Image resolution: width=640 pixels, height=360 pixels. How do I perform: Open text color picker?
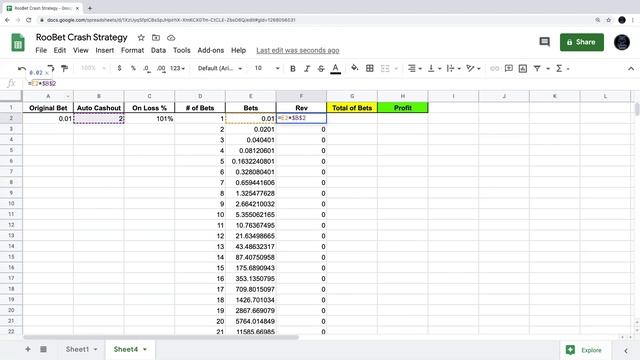pyautogui.click(x=335, y=69)
